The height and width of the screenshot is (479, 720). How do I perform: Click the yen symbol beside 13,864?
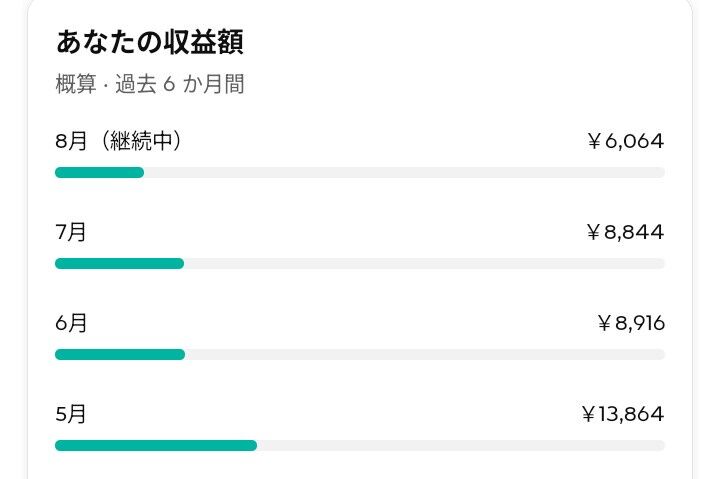coord(588,414)
